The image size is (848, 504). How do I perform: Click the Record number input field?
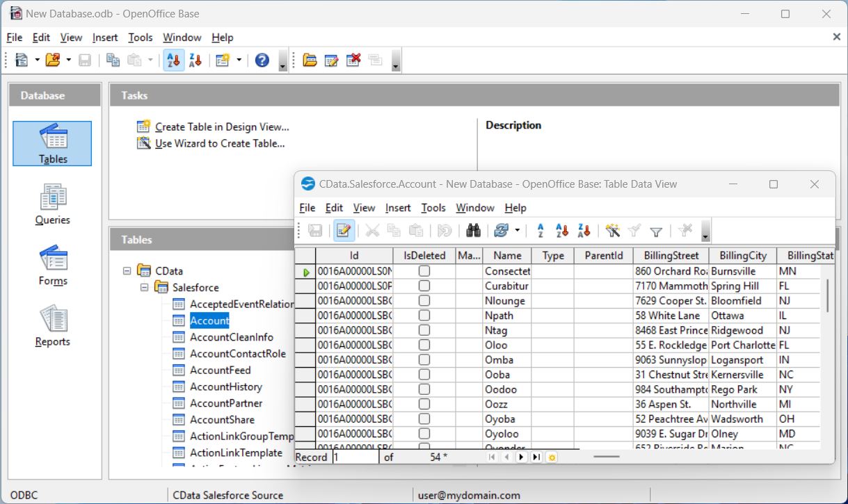pos(355,457)
